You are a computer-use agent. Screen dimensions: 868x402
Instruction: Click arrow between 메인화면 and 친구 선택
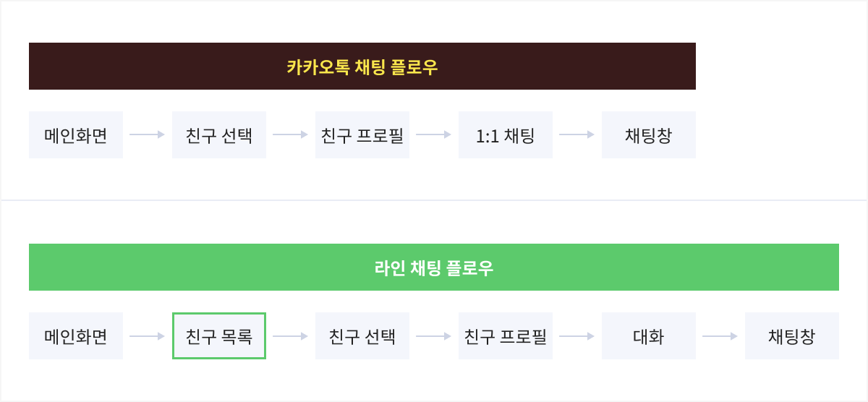148,134
